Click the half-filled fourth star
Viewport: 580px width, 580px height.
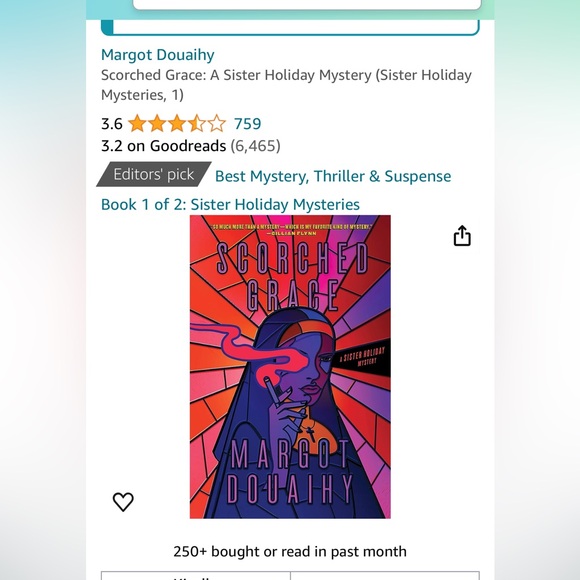(196, 124)
